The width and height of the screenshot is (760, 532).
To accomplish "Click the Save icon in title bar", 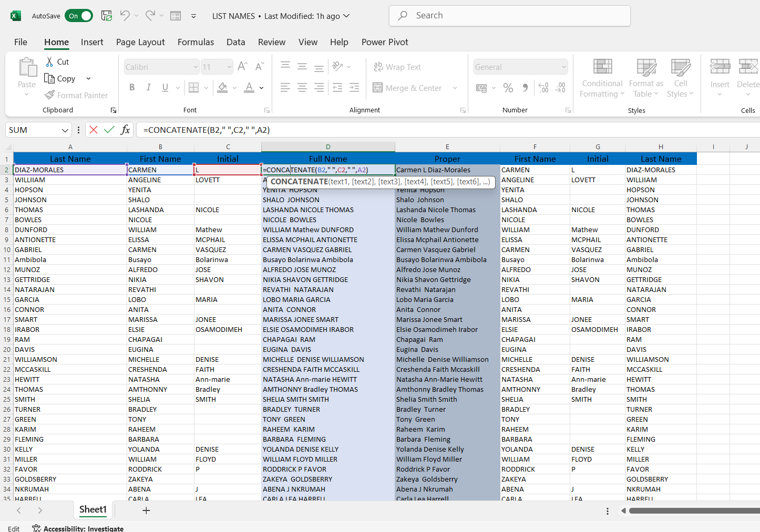I will pos(107,16).
